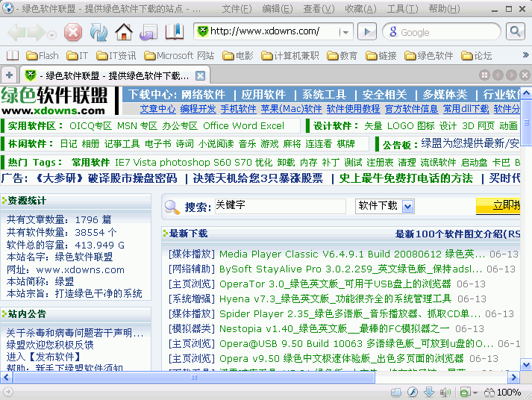Click the tab list grid icon
Image resolution: width=532 pixels, height=400 pixels.
484,75
